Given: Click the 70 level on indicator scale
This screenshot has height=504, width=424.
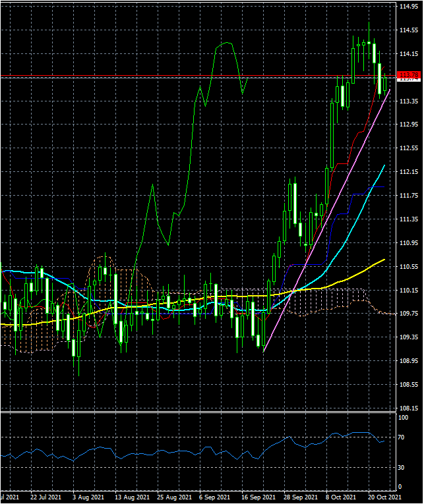Looking at the screenshot, I should point(401,437).
